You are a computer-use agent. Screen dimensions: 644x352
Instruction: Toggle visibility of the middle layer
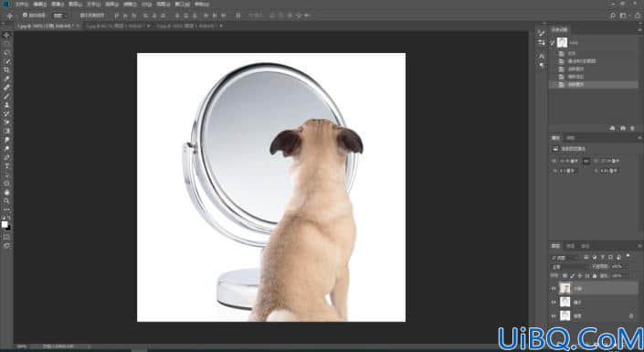click(x=554, y=303)
